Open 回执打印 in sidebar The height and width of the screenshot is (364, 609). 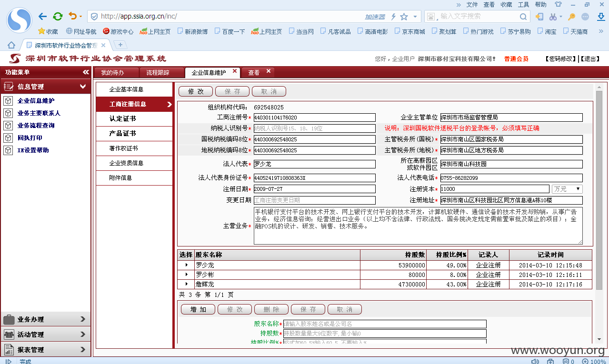click(30, 138)
